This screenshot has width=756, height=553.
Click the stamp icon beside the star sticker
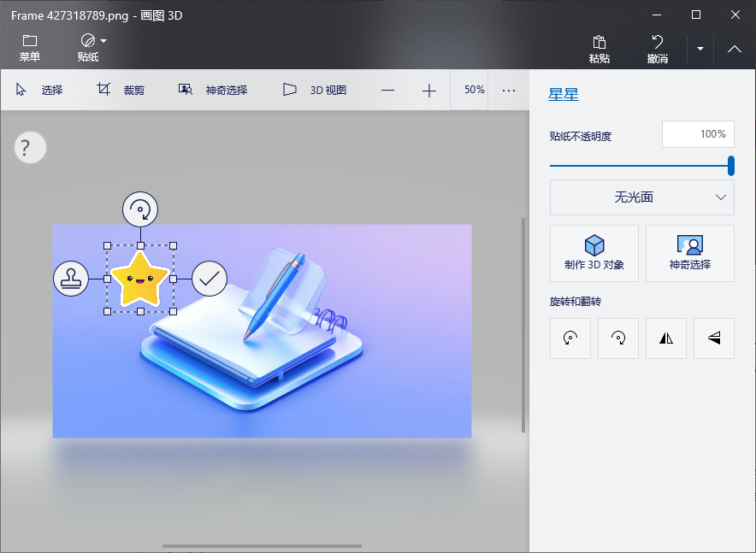pos(71,279)
